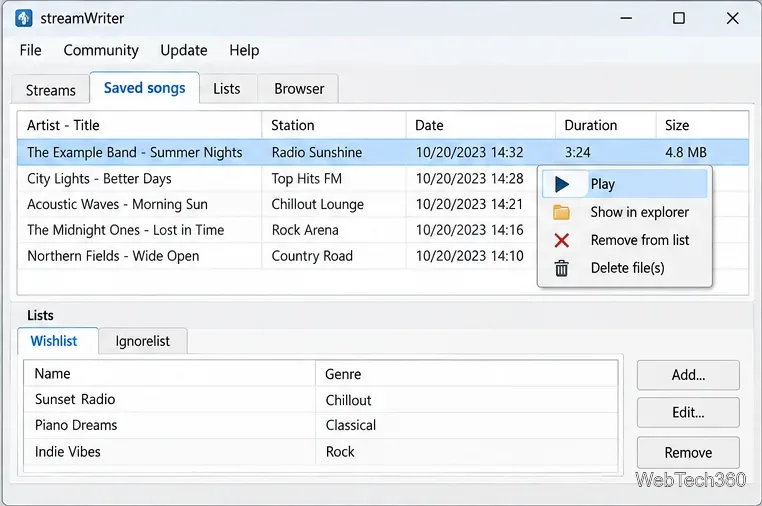Click the 4.8 MB size value
The image size is (762, 506).
(686, 153)
